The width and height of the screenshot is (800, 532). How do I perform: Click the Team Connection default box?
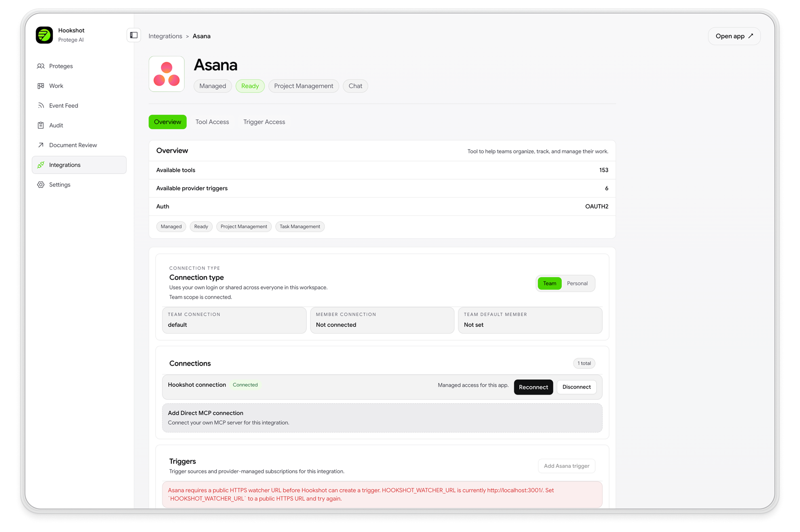tap(234, 320)
